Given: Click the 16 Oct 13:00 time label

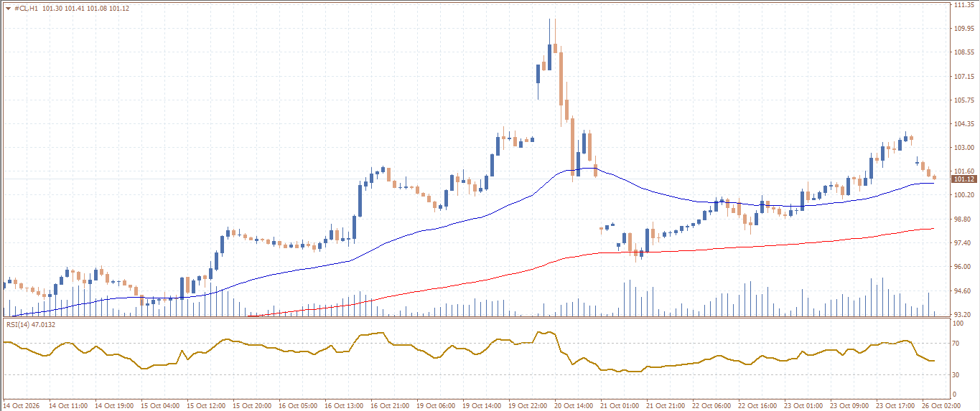Looking at the screenshot, I should 344,405.
